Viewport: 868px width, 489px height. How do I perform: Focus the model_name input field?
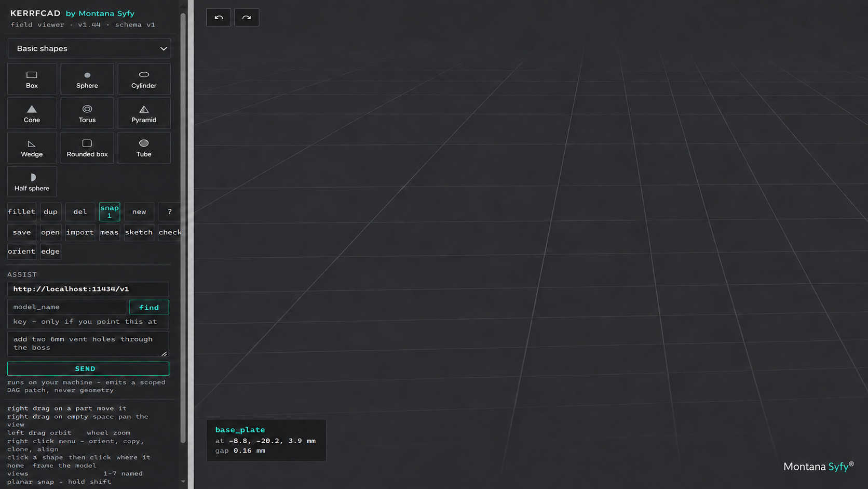(x=66, y=307)
